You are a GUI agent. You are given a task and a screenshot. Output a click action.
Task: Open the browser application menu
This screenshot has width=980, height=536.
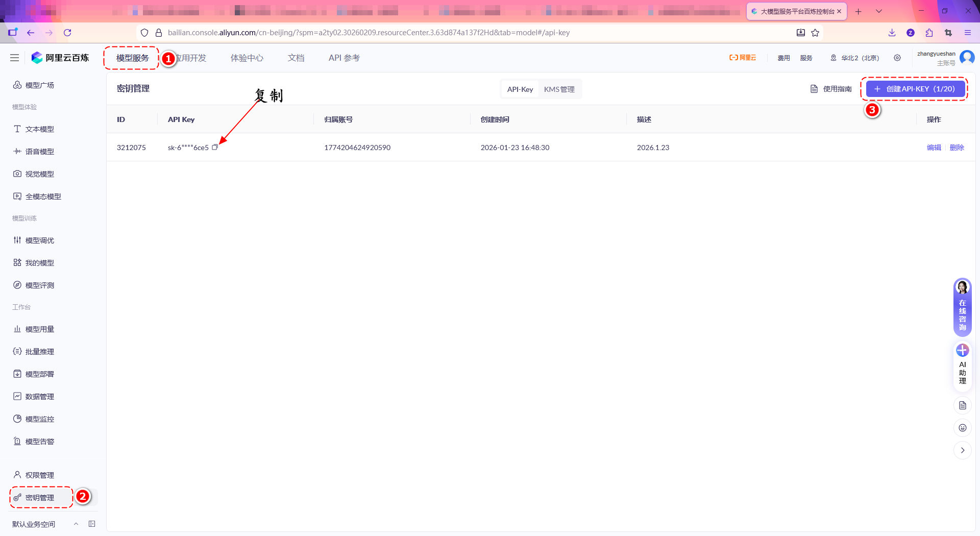click(x=967, y=33)
